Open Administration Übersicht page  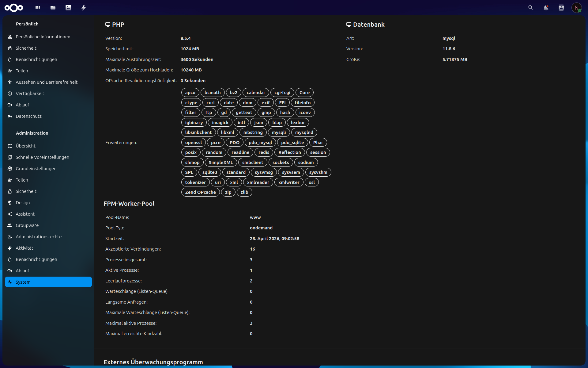26,146
